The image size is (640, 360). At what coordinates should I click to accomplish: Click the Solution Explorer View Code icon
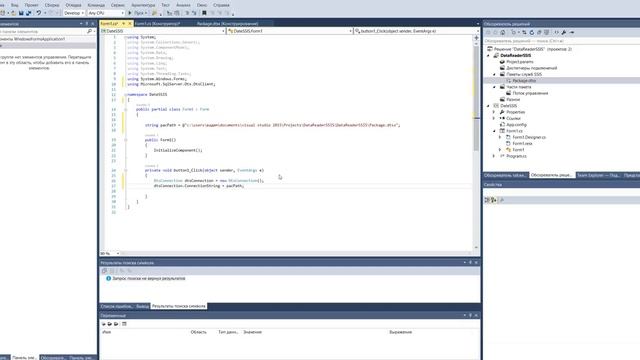click(556, 32)
